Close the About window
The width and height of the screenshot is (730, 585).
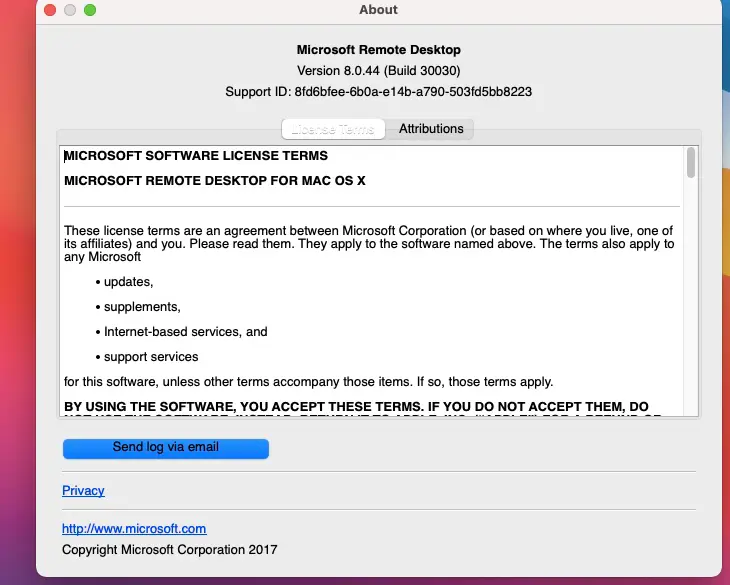pyautogui.click(x=50, y=10)
